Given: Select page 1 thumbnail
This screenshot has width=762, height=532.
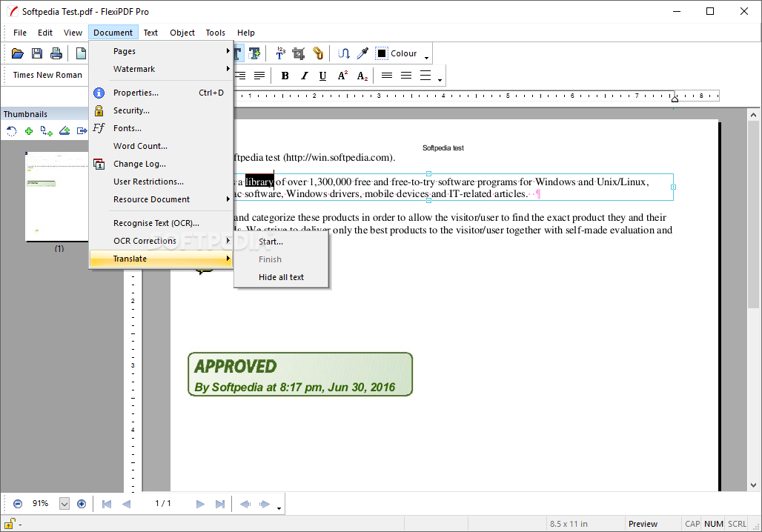Looking at the screenshot, I should tap(56, 196).
